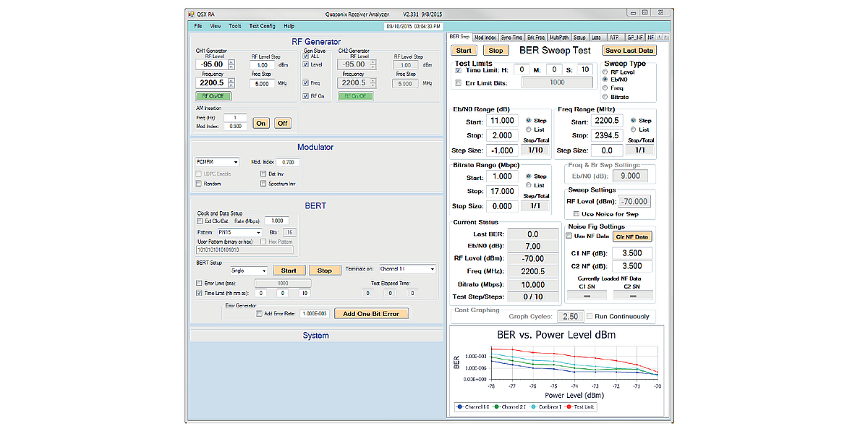Stop the BER Sweep Test
This screenshot has width=868, height=434.
[x=495, y=51]
